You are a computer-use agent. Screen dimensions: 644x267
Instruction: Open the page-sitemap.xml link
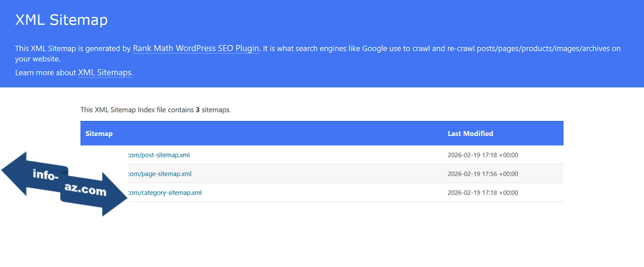click(160, 174)
